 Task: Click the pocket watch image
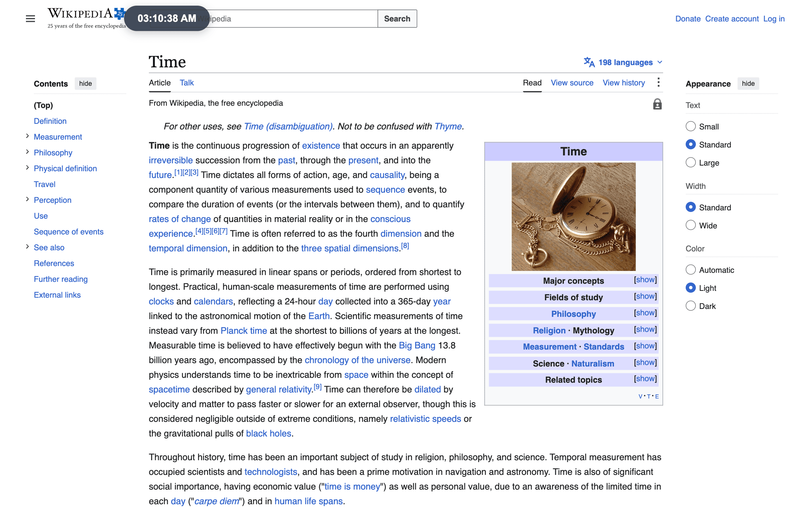coord(573,217)
